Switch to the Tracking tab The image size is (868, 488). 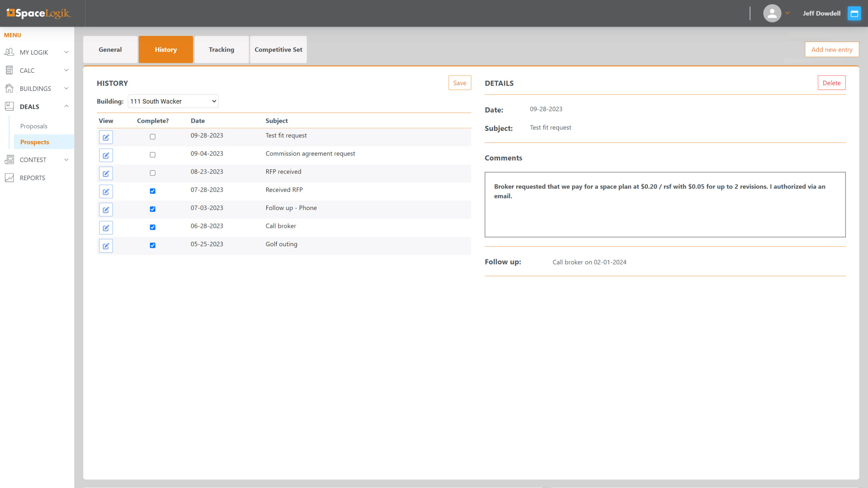(221, 50)
